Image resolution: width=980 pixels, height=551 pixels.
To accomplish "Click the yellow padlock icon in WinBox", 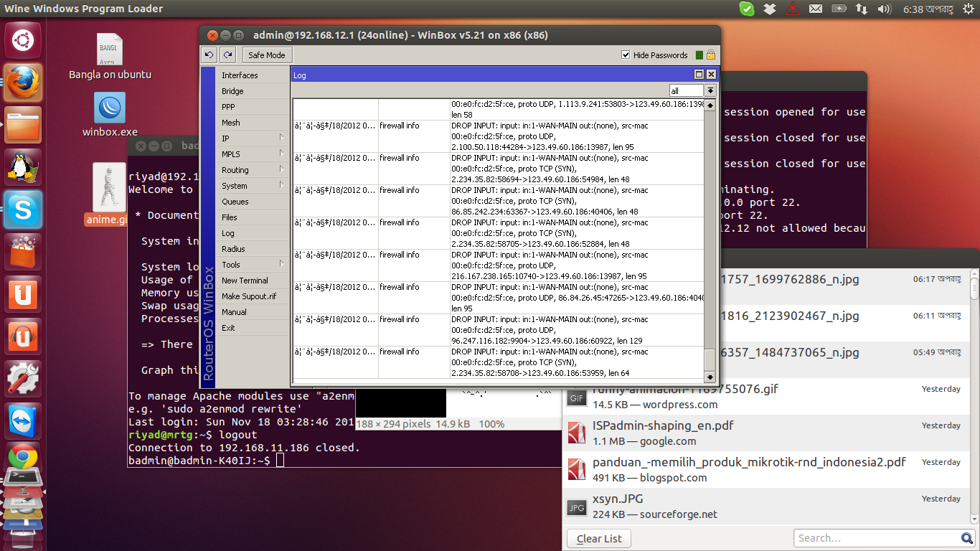I will pyautogui.click(x=711, y=55).
